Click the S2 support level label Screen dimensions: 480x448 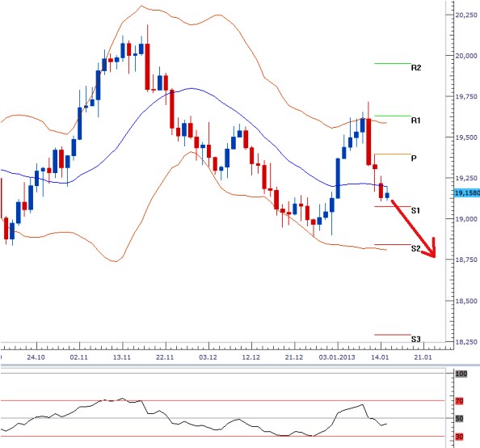415,248
